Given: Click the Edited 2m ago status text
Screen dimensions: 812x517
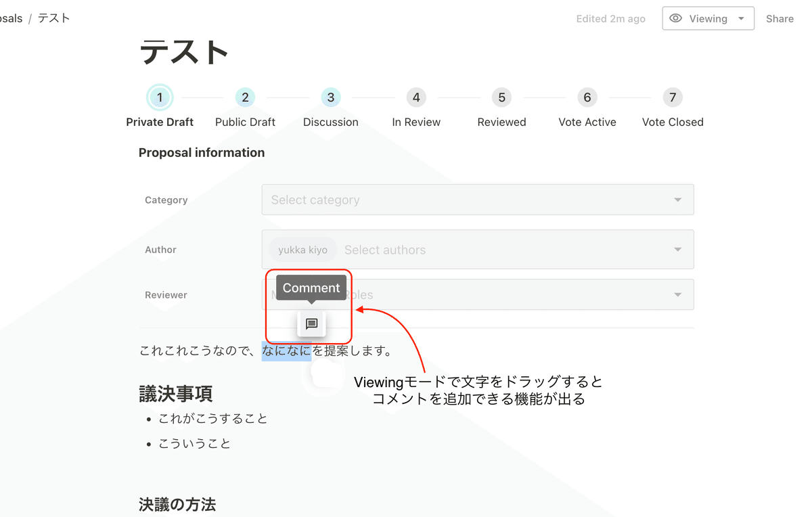Looking at the screenshot, I should [x=610, y=18].
